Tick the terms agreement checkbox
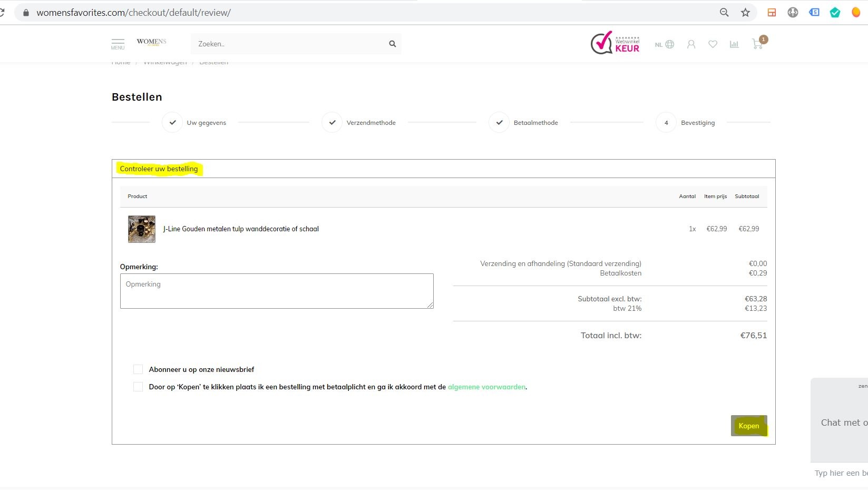This screenshot has height=491, width=868. 138,387
